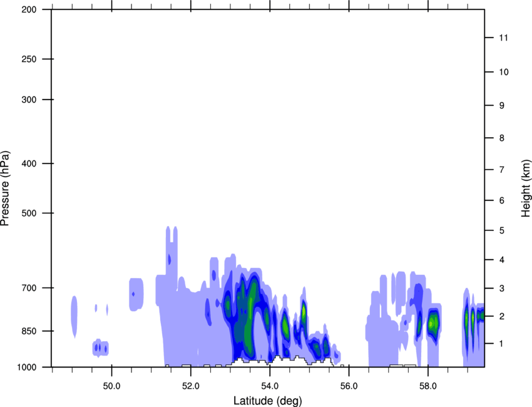Click the 'Latitude (deg)' axis title

tap(267, 401)
